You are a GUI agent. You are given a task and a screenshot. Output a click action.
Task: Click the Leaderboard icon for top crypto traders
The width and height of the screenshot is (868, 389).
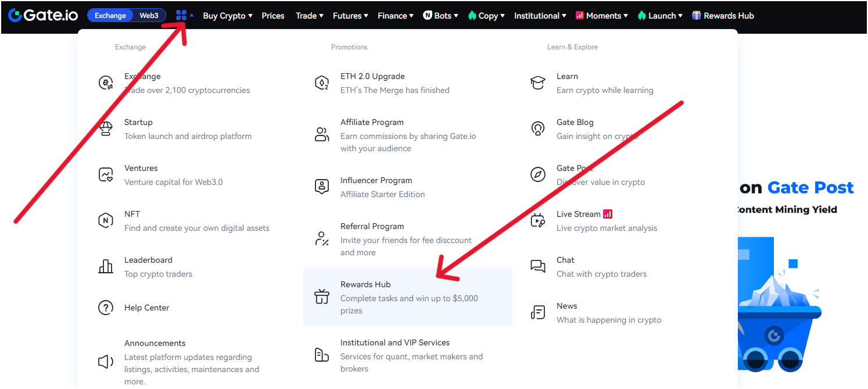[x=106, y=266]
